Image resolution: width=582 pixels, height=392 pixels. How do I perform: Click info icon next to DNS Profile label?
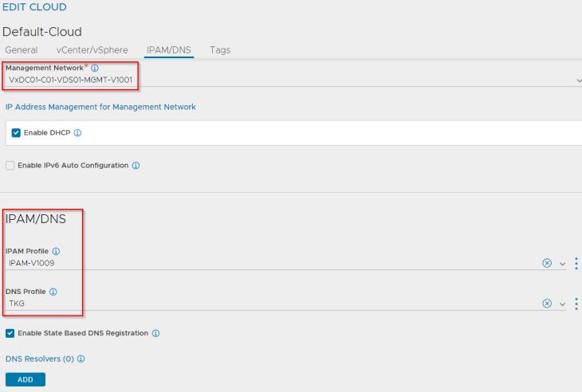click(53, 292)
